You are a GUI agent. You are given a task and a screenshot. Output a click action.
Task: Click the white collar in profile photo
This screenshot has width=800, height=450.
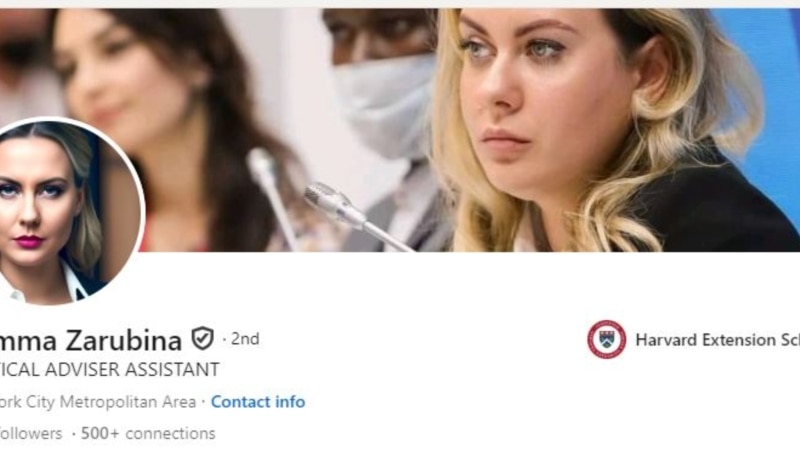(69, 283)
